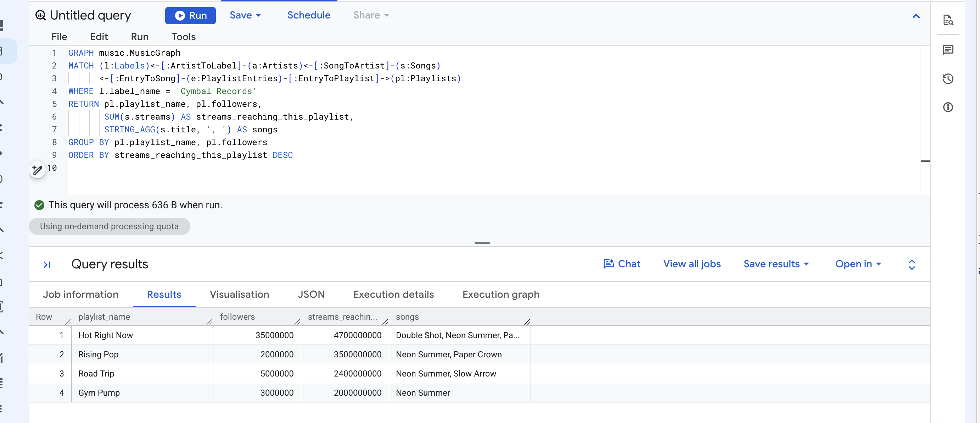The image size is (980, 423).
Task: Click the query history clock icon
Action: pos(948,79)
